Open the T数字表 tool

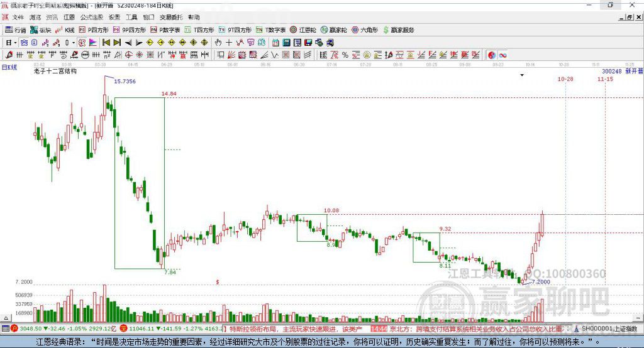[270, 30]
